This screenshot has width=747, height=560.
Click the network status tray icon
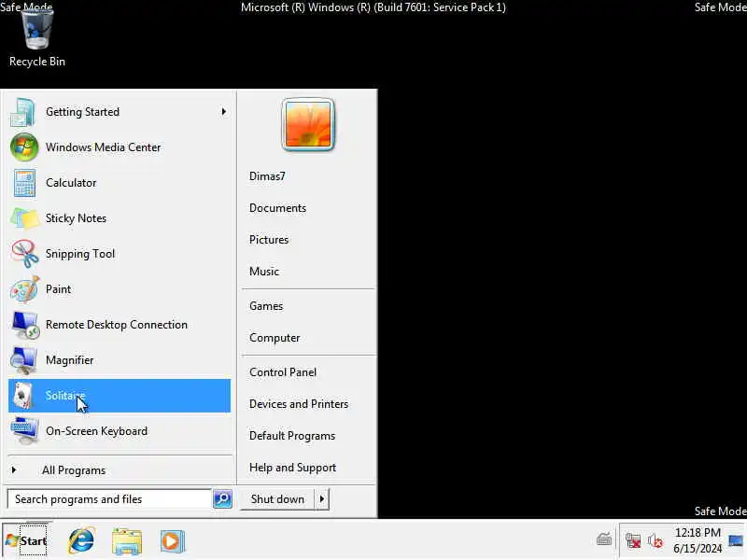(633, 541)
